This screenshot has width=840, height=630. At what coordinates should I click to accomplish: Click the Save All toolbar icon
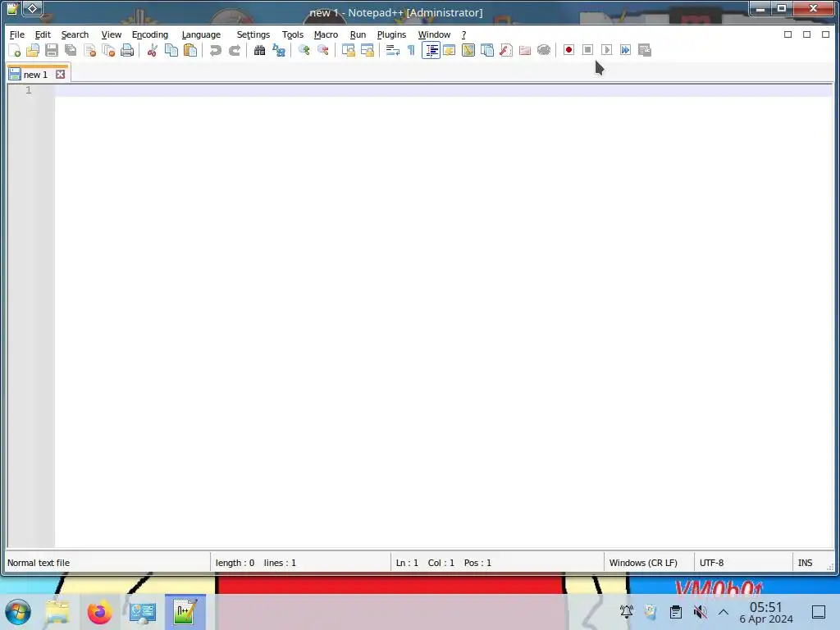point(71,50)
